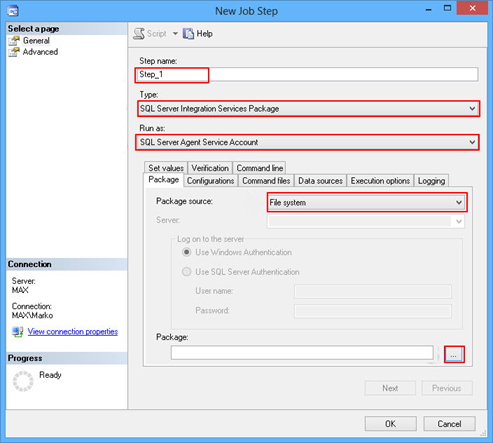The height and width of the screenshot is (443, 493).
Task: Click the Step name input field
Action: pos(307,74)
